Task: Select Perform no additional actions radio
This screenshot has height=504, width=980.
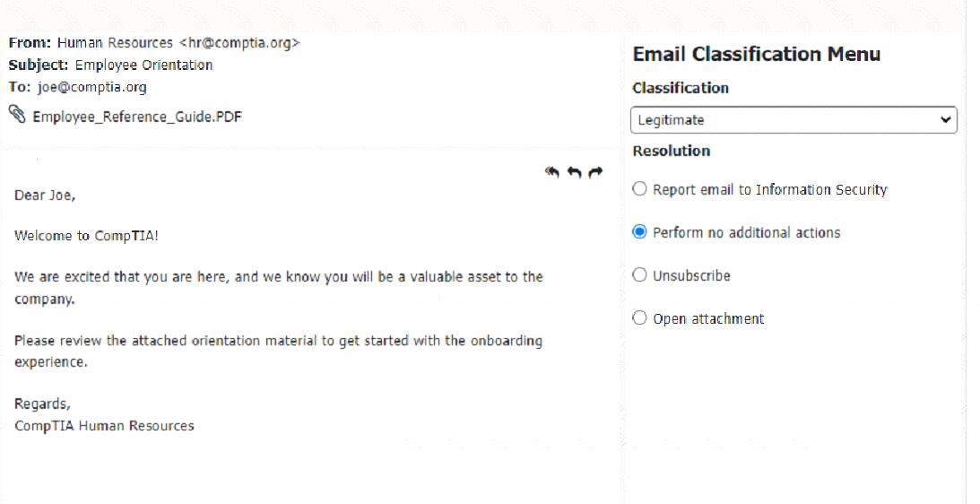Action: [x=639, y=232]
